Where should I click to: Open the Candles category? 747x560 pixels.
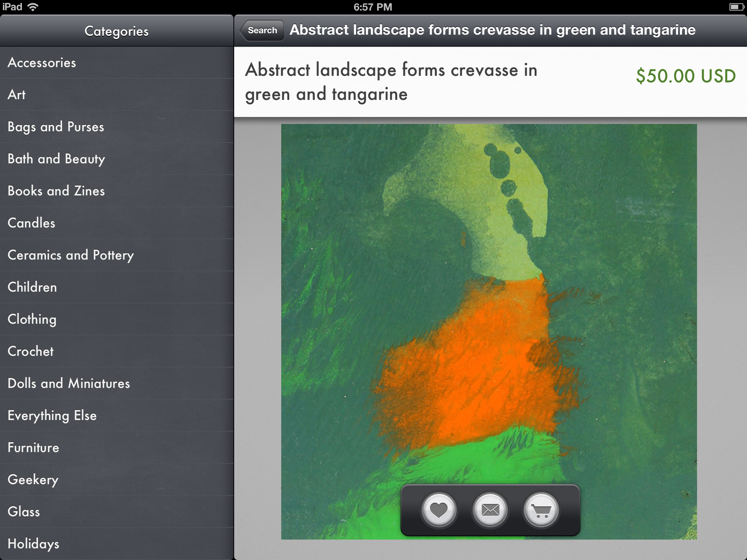coord(117,223)
